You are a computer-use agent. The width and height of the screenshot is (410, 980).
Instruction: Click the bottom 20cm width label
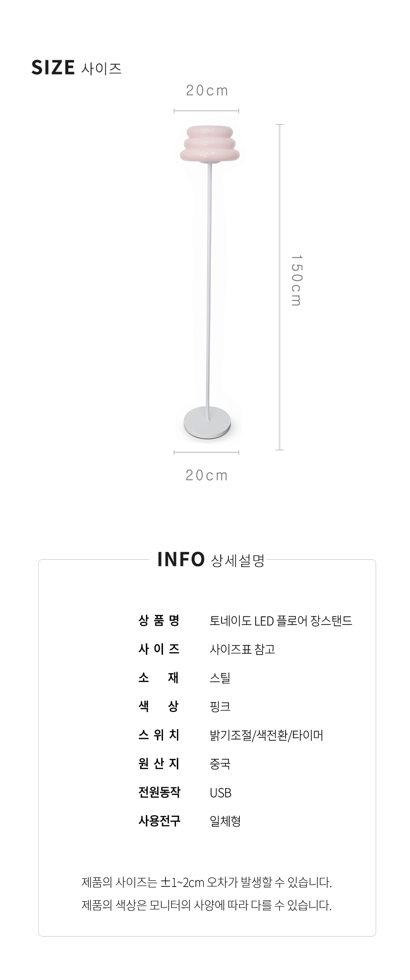(207, 475)
